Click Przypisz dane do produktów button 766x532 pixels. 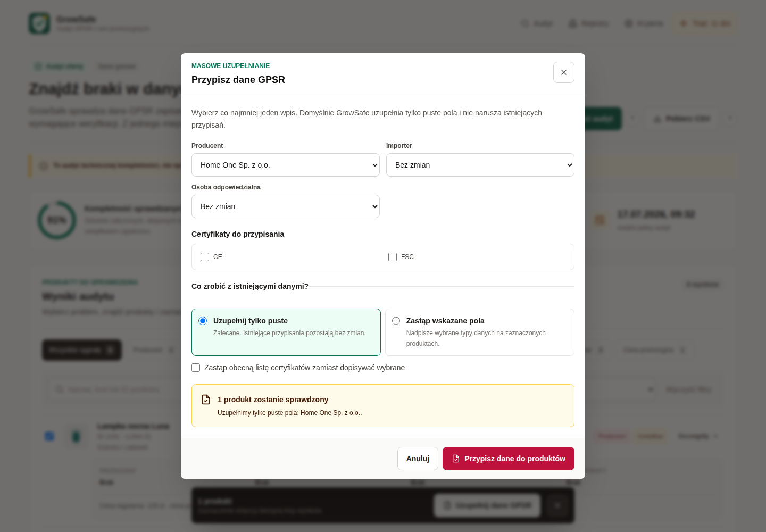[509, 459]
